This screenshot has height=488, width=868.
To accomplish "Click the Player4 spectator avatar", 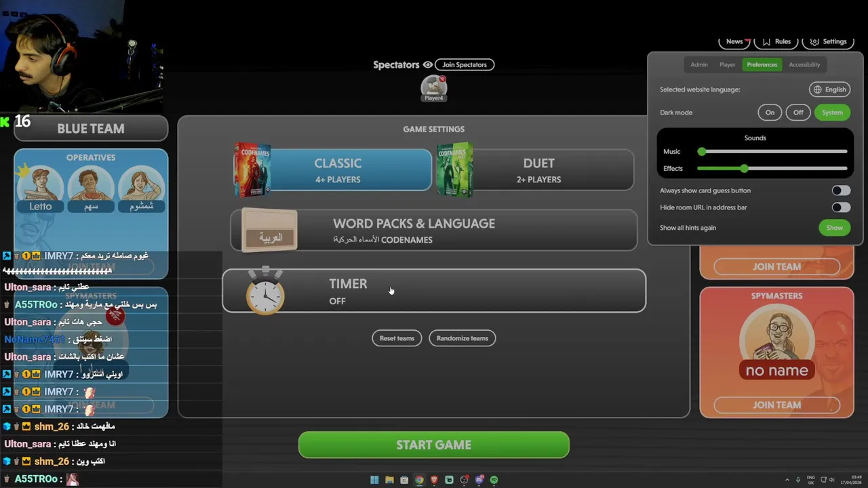I will (x=434, y=88).
